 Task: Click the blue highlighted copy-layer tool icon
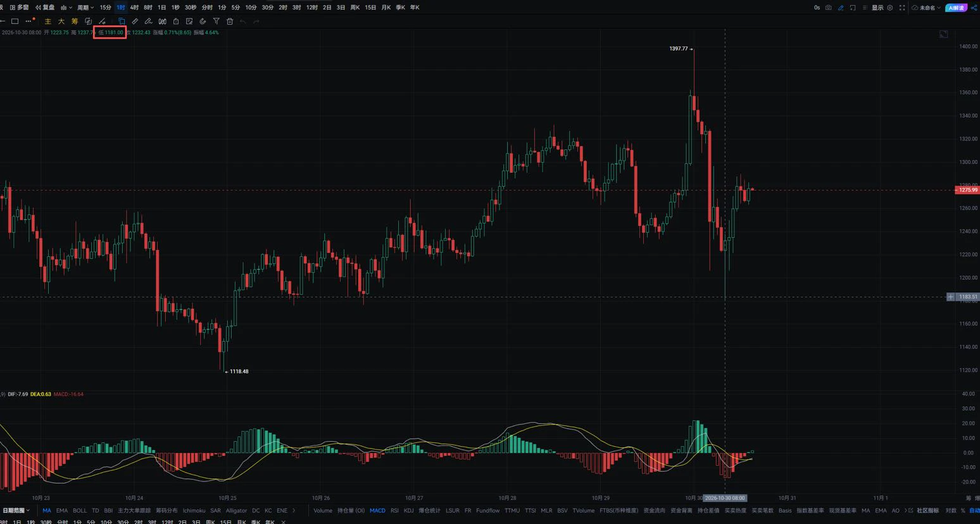coord(122,22)
